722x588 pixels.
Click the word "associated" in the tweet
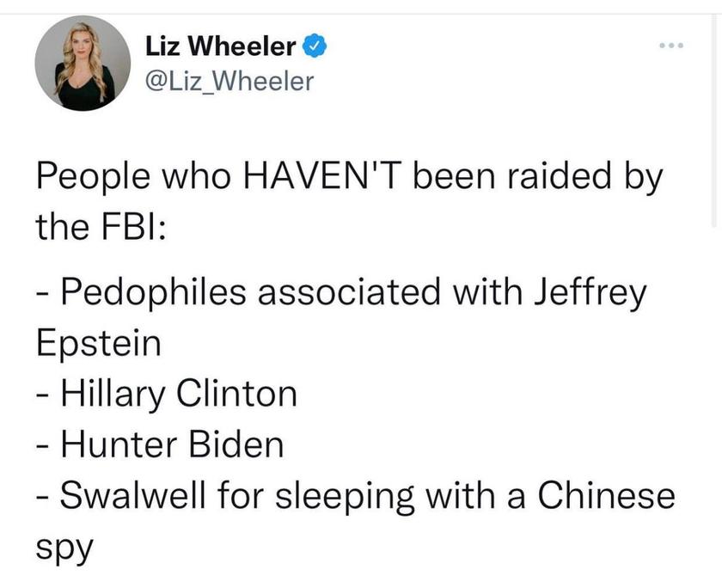coord(349,292)
